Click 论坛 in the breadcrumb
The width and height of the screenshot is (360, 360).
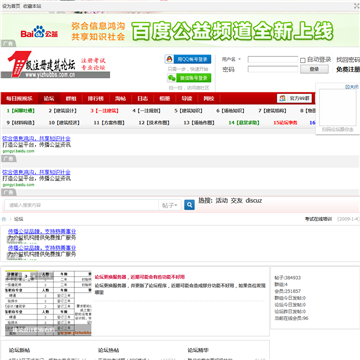[x=19, y=219]
